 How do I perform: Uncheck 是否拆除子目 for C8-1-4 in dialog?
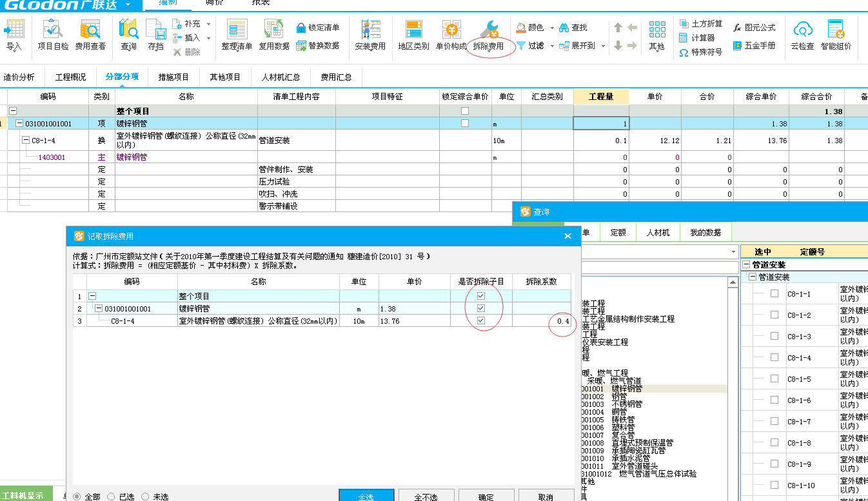[480, 320]
